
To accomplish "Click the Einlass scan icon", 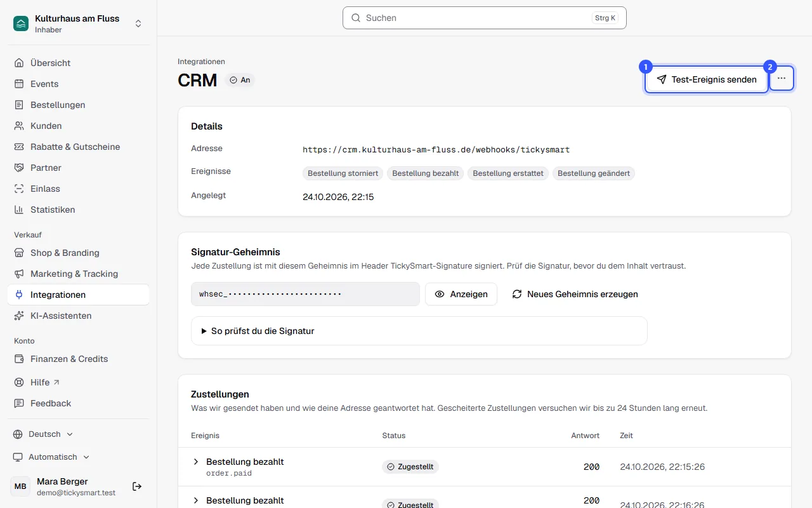I will pyautogui.click(x=19, y=189).
